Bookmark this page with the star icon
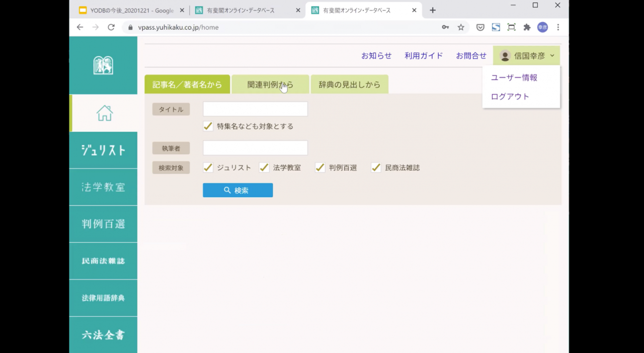Viewport: 644px width, 353px height. coord(461,27)
